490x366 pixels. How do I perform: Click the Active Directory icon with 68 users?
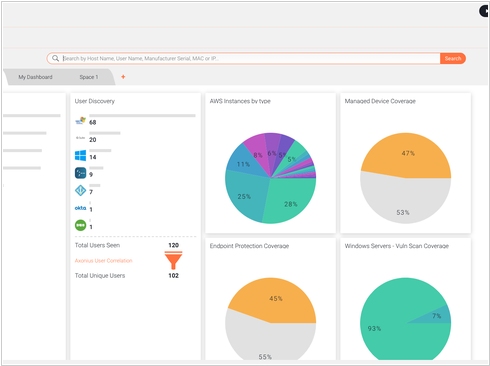(x=80, y=120)
